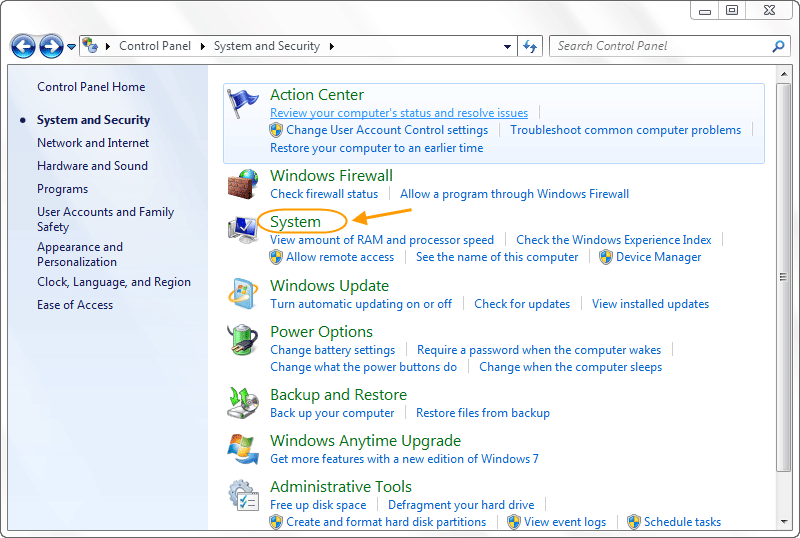Click the Windows Anytime Upgrade logo icon

pyautogui.click(x=243, y=449)
